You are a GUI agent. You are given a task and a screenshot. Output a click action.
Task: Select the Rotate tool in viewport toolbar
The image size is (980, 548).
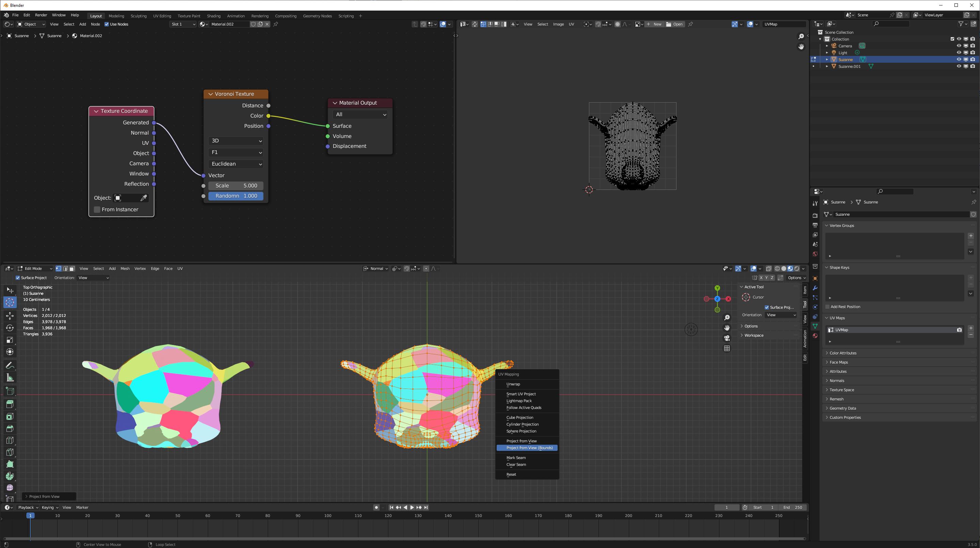coord(10,328)
